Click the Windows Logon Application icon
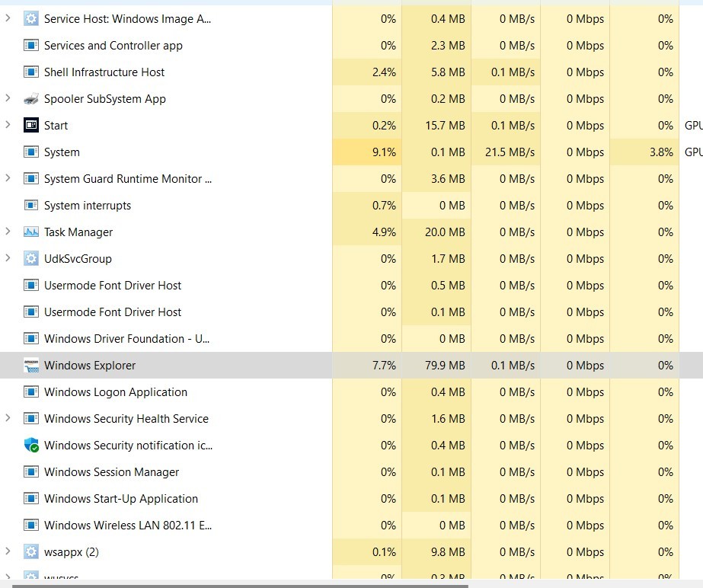This screenshot has height=588, width=703. (31, 392)
